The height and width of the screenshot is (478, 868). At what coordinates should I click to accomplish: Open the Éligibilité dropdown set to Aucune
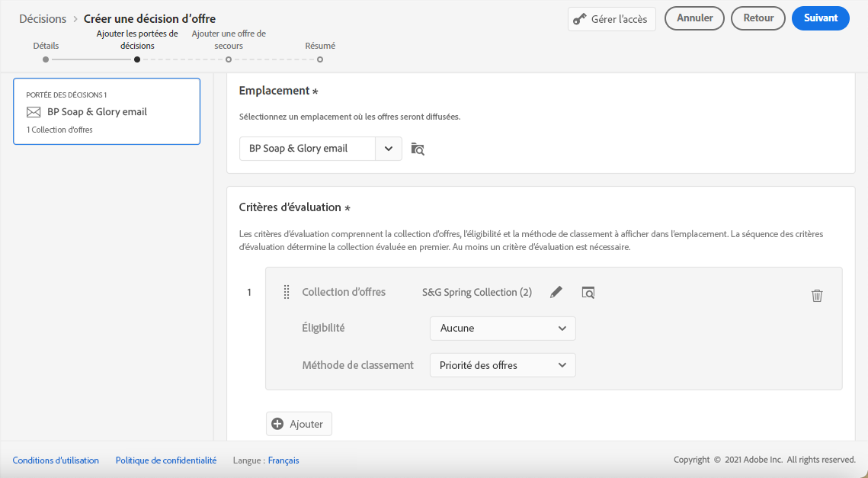502,329
